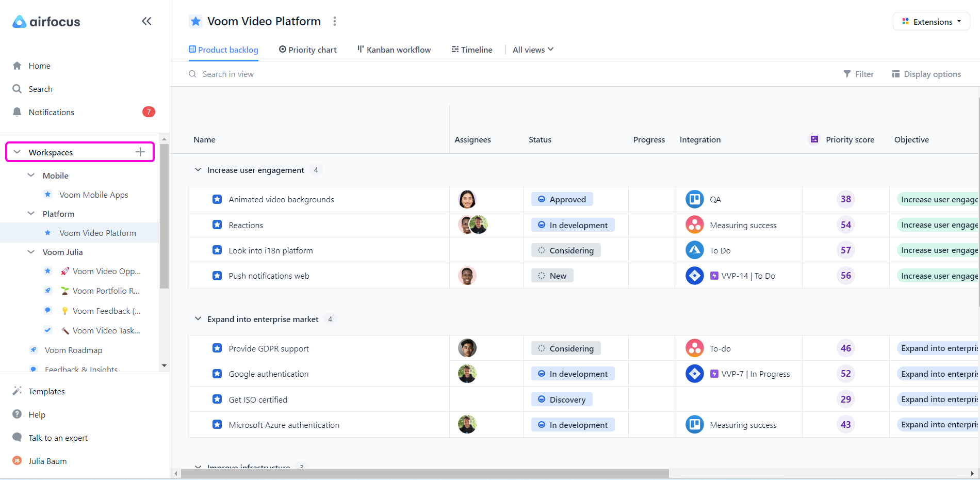Open Approved status dropdown for Animated video backgrounds
The height and width of the screenshot is (480, 980).
562,199
